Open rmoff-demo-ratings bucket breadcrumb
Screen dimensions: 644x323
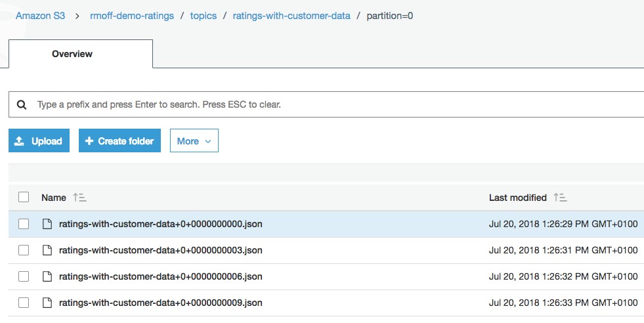(132, 16)
